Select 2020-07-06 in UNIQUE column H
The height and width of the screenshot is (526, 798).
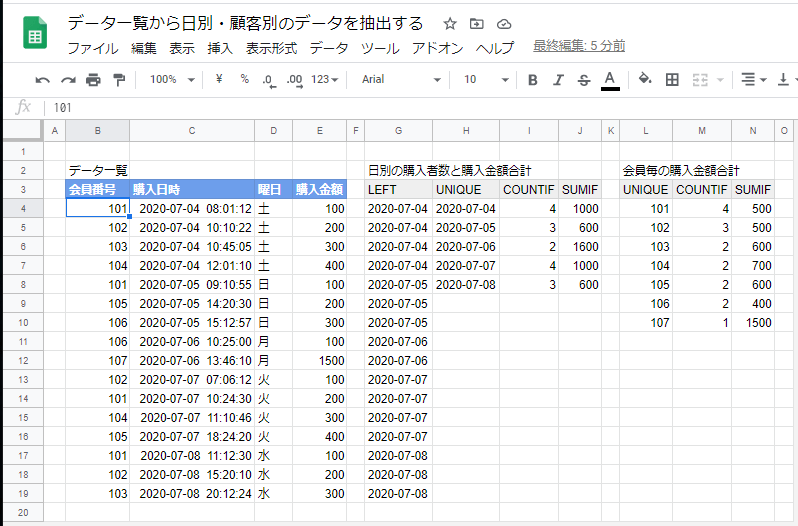466,247
